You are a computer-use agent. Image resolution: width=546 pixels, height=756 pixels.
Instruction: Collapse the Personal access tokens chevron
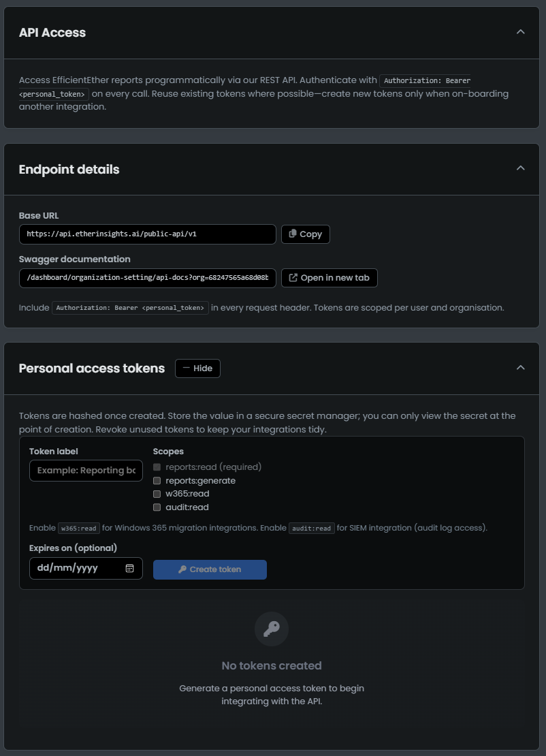pos(520,368)
